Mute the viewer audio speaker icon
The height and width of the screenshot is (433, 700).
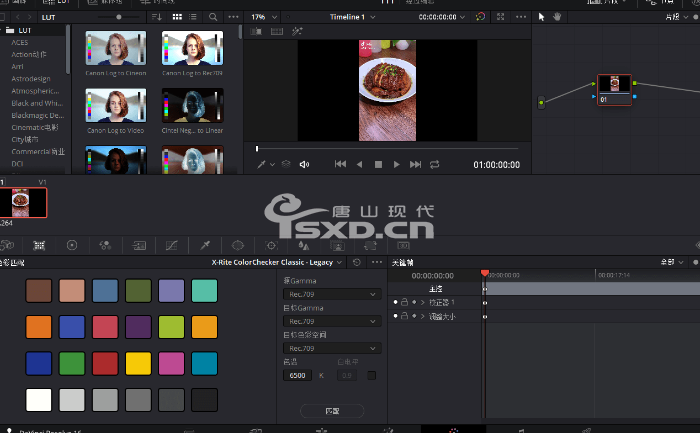[x=304, y=164]
